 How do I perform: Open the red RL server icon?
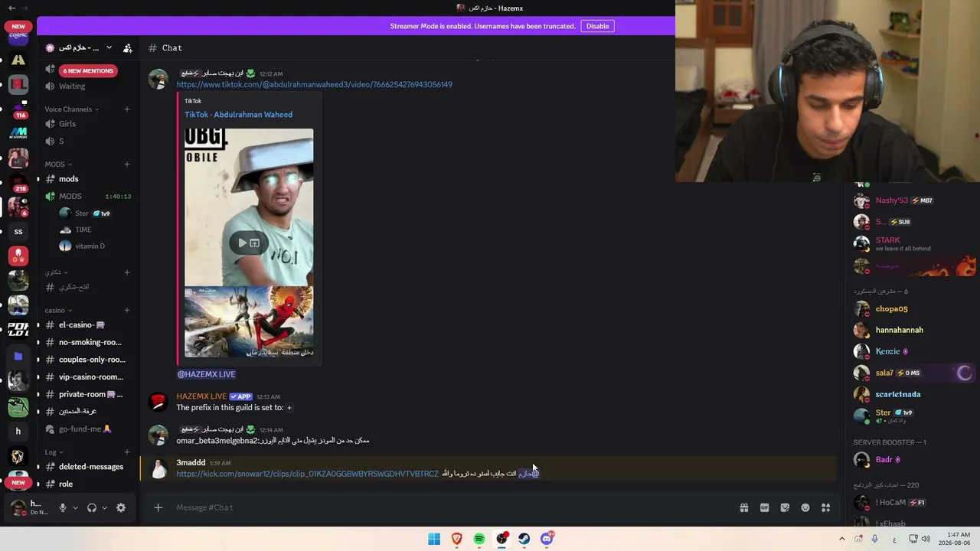(18, 84)
